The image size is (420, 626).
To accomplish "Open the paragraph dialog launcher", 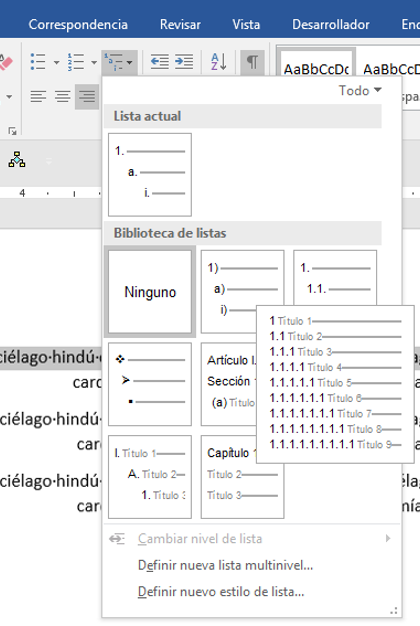I will tap(12, 131).
